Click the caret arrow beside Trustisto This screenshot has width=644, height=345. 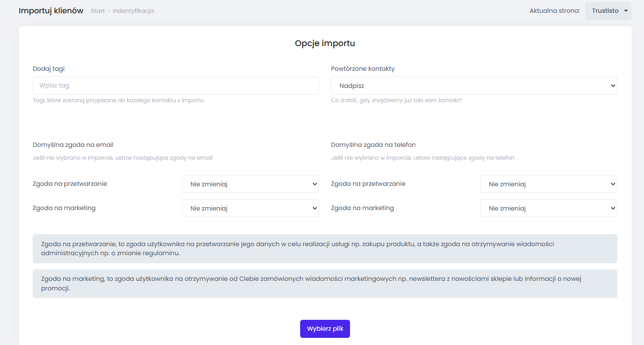pyautogui.click(x=626, y=11)
